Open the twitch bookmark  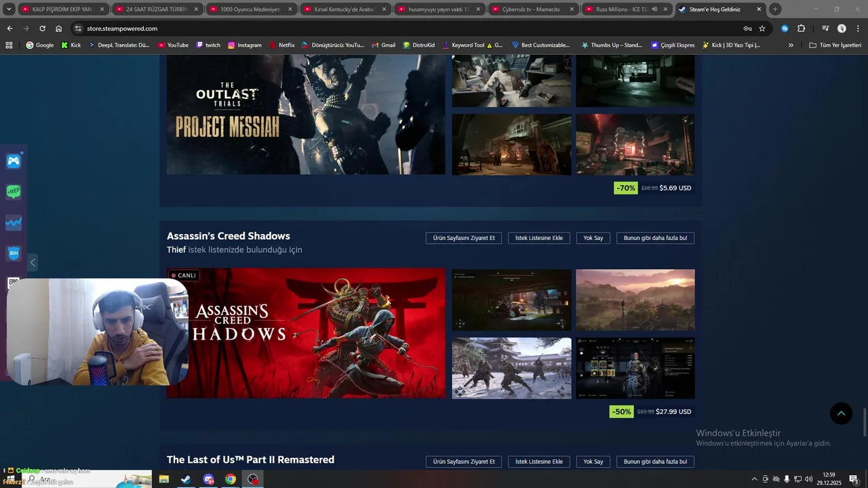coord(208,45)
